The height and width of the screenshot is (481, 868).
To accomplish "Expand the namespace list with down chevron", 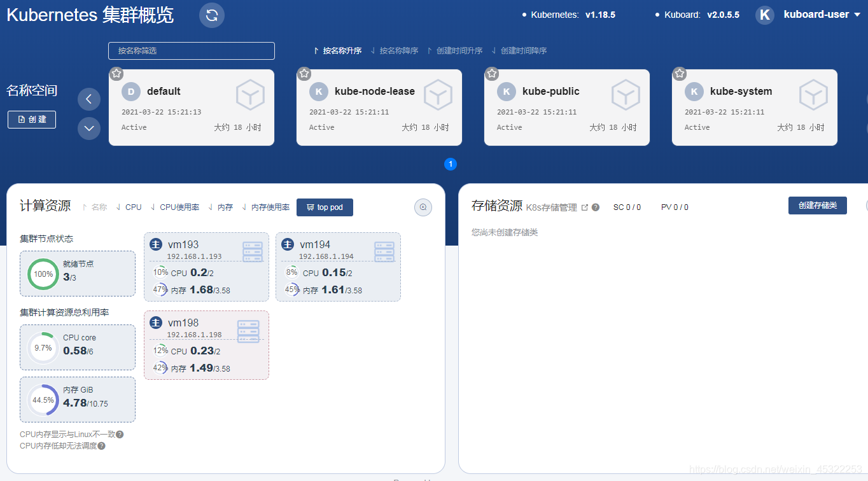I will tap(89, 129).
